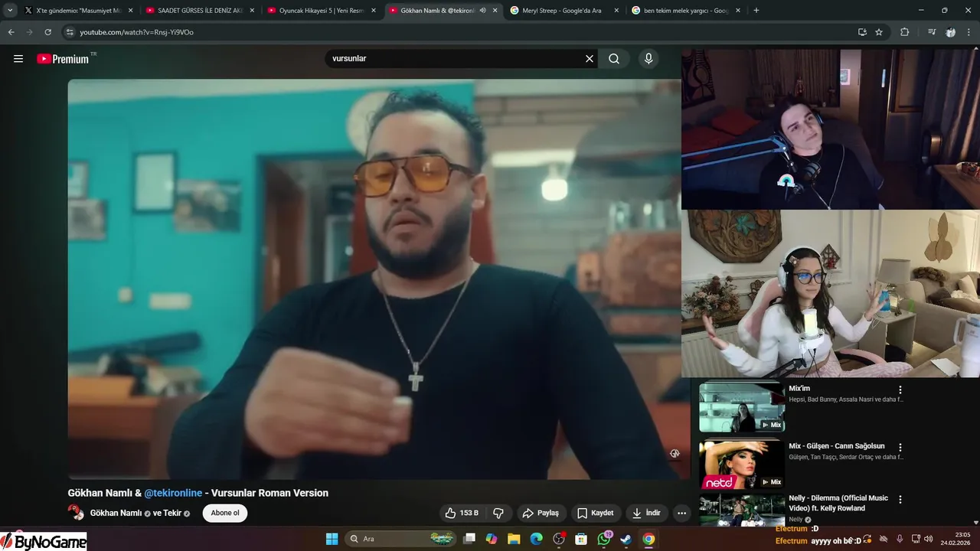Install or cast icon in address bar
980x551 pixels.
click(862, 32)
